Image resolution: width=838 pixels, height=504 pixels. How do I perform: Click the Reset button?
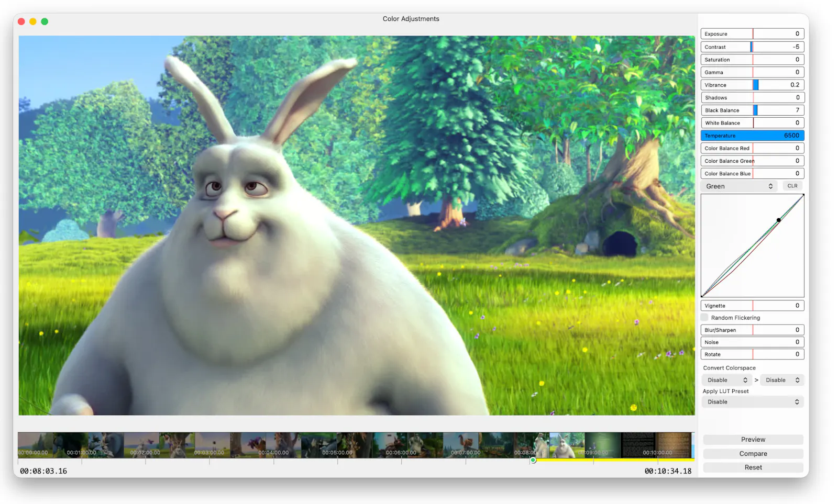pos(753,467)
